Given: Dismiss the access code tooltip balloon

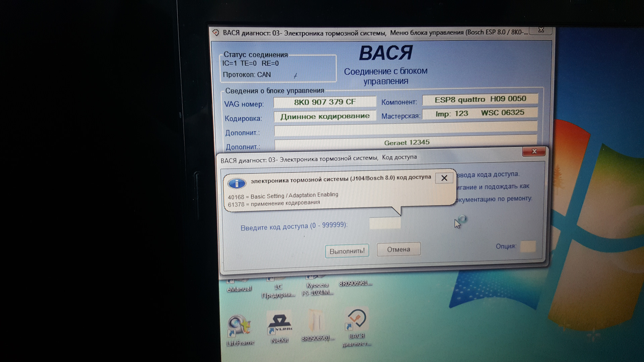Looking at the screenshot, I should pyautogui.click(x=444, y=178).
